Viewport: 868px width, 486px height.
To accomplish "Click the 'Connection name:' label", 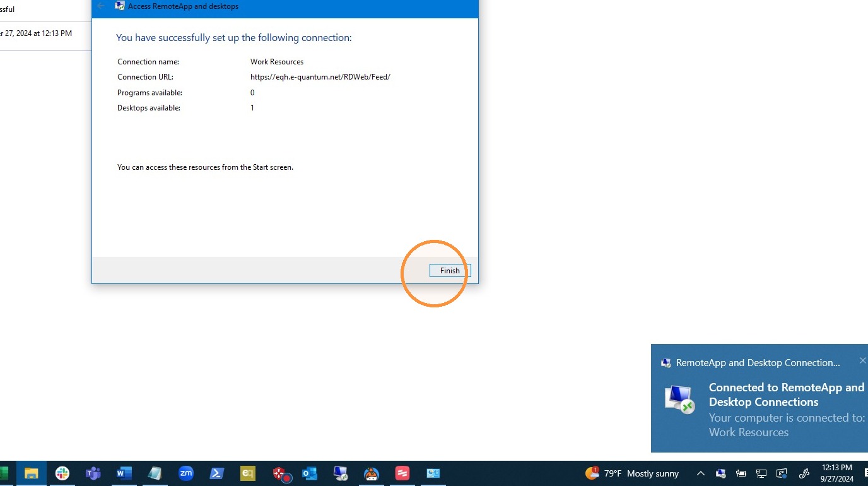I will [x=148, y=62].
